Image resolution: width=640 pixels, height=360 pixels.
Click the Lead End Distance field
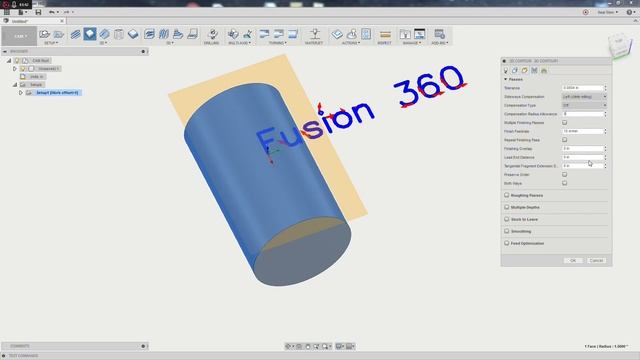582,157
